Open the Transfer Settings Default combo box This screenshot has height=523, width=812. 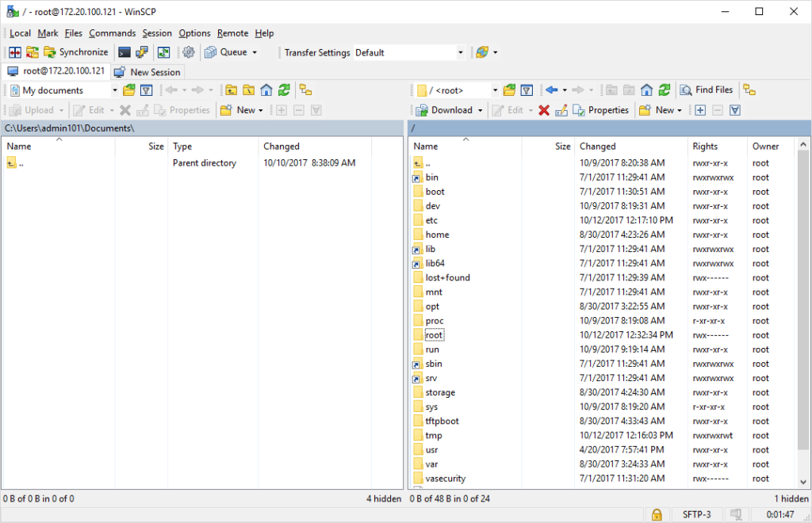pyautogui.click(x=408, y=52)
